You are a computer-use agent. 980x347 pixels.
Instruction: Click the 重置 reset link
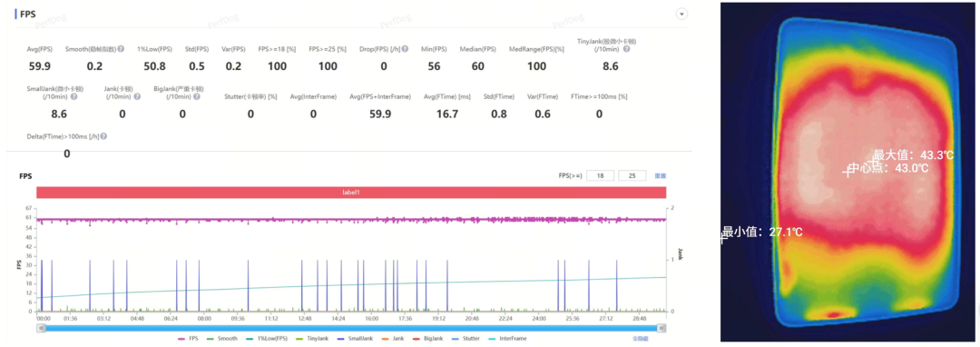[660, 175]
